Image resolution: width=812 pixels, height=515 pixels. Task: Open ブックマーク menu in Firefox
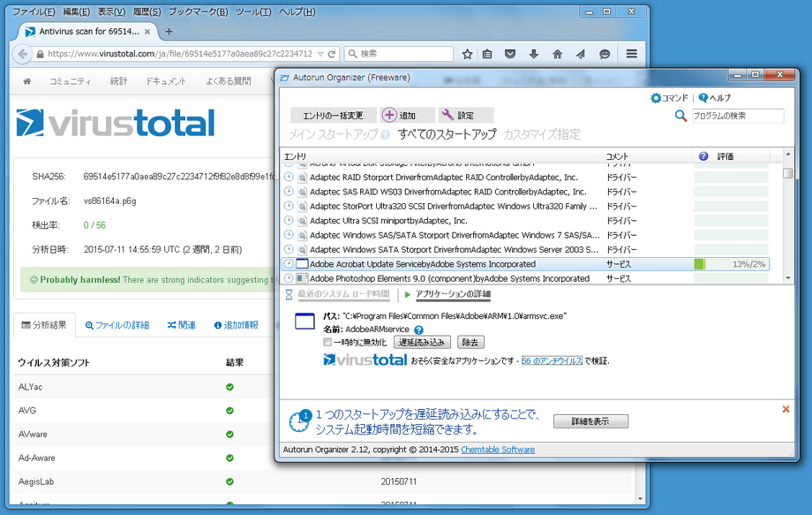(x=198, y=11)
